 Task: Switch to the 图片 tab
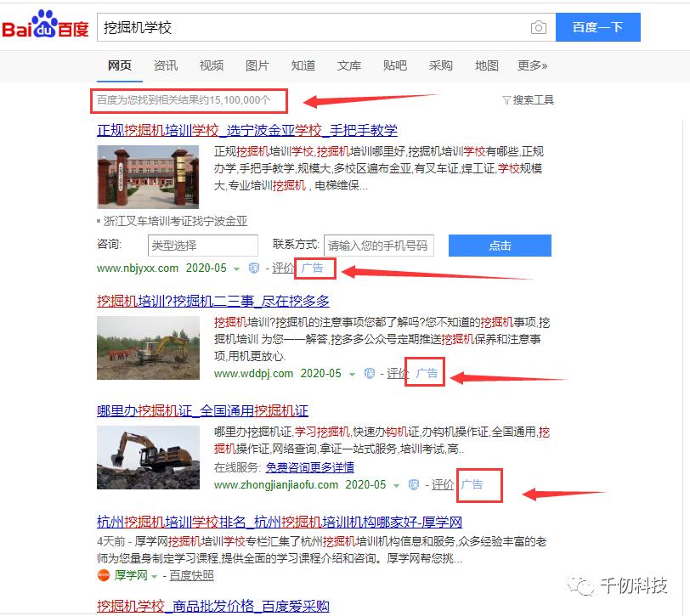click(x=256, y=65)
